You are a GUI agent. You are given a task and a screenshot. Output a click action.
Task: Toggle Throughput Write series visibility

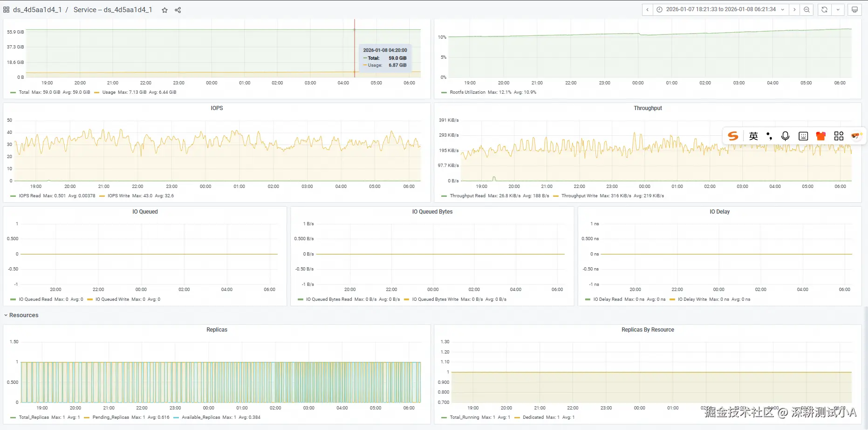click(x=579, y=196)
